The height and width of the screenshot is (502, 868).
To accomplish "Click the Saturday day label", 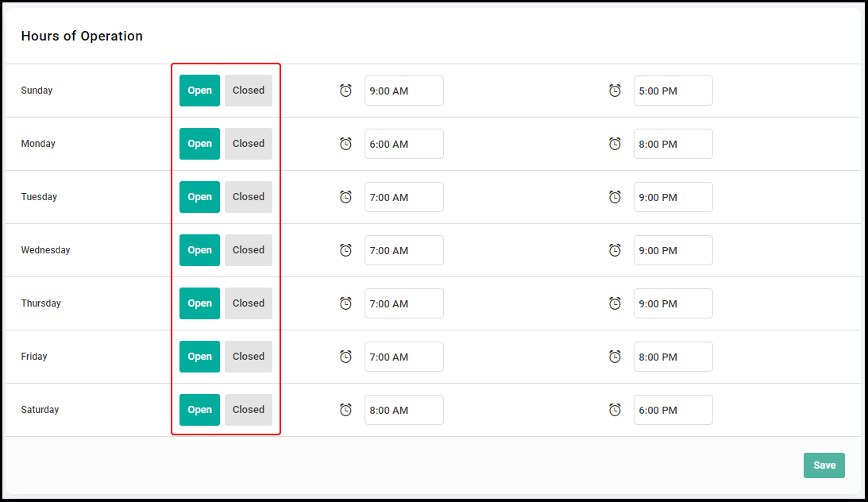I will 40,409.
